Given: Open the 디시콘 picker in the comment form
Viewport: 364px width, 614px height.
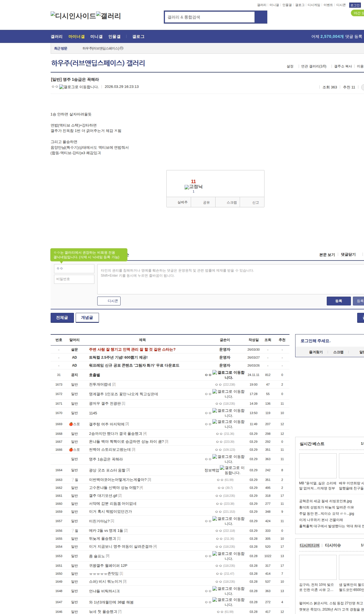Looking at the screenshot, I should coord(109,301).
